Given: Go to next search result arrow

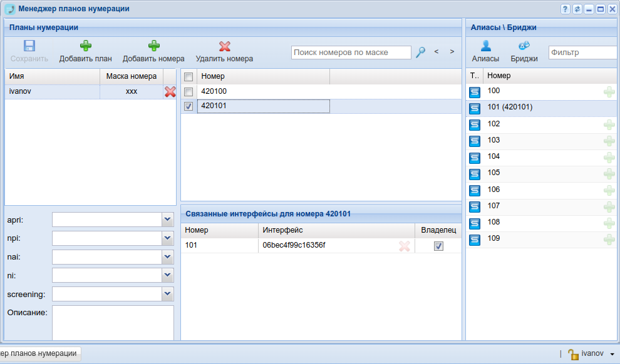Looking at the screenshot, I should coord(452,52).
